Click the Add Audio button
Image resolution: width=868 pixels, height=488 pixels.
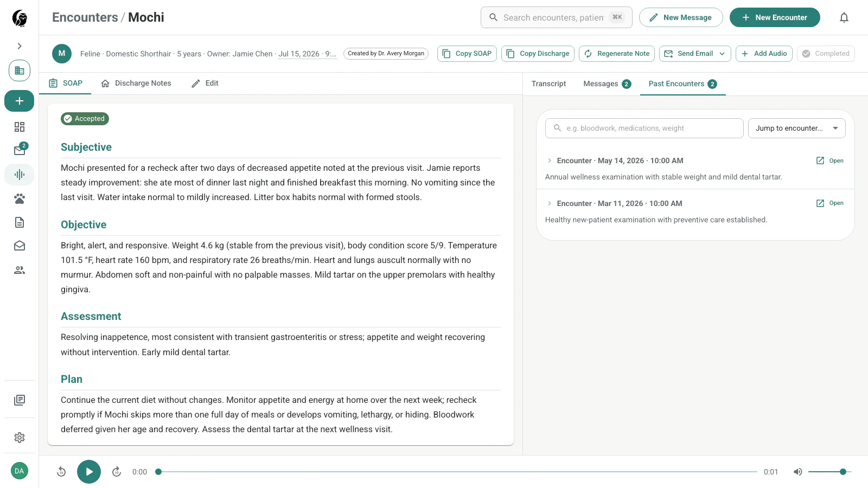764,54
